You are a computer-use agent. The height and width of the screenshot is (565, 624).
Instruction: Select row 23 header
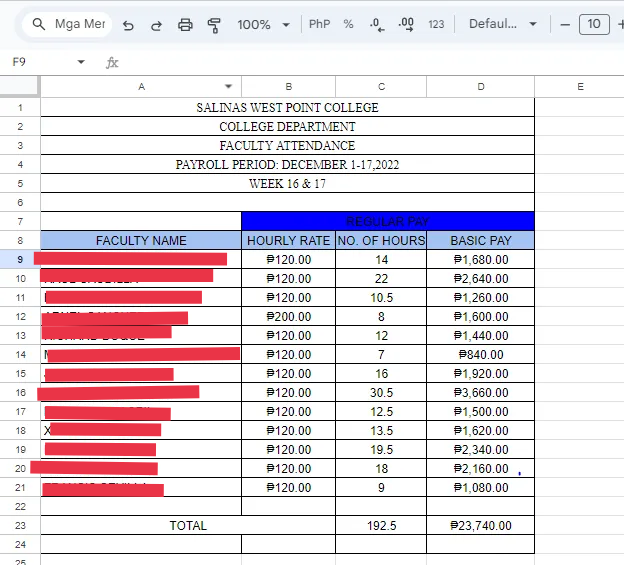tap(20, 525)
